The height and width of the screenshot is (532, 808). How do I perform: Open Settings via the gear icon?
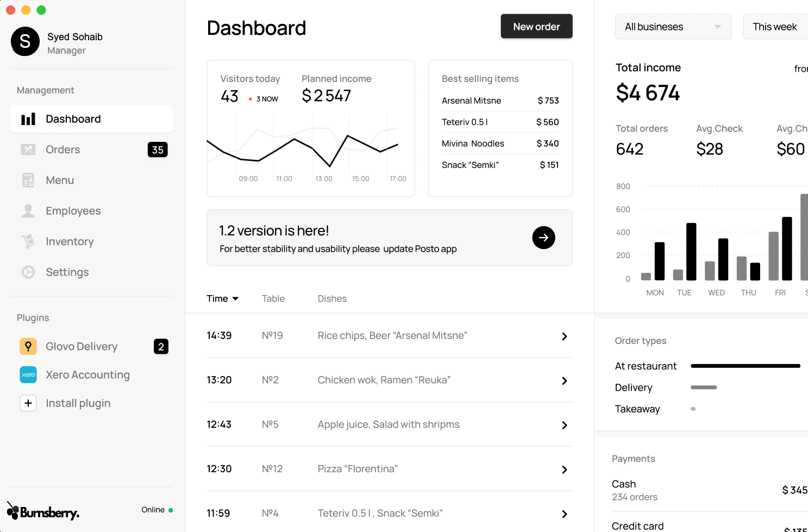(x=28, y=272)
